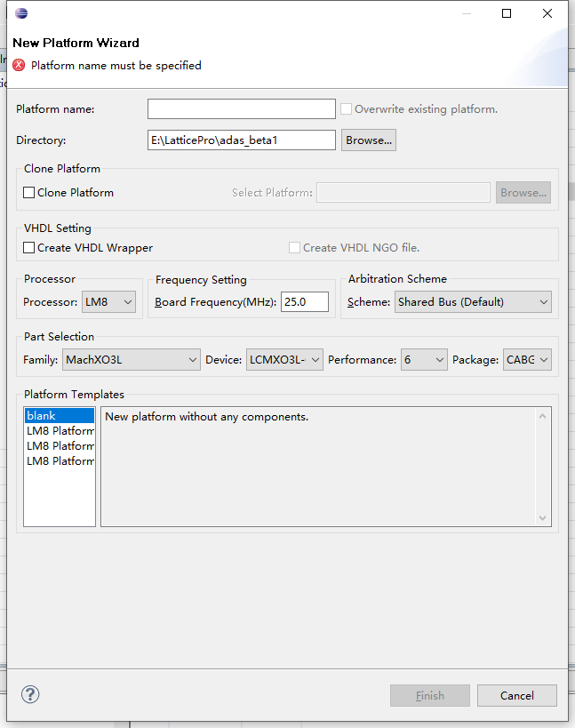Minimize the wizard dialog window
The image size is (575, 728).
[467, 14]
